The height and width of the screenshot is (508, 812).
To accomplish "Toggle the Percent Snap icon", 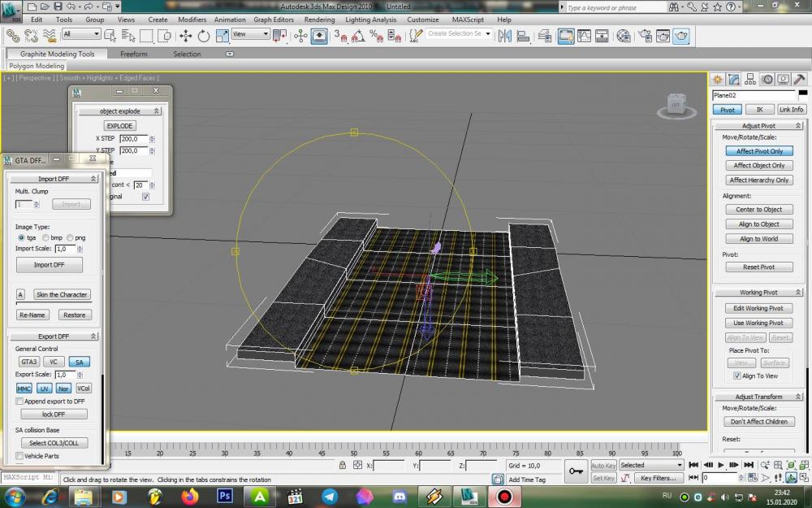I will [x=377, y=36].
